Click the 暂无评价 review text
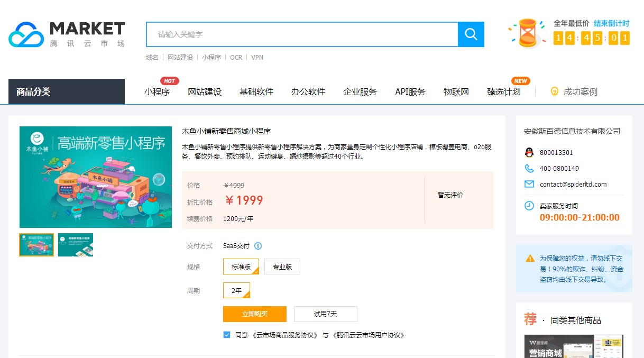The width and height of the screenshot is (644, 358). click(x=450, y=195)
